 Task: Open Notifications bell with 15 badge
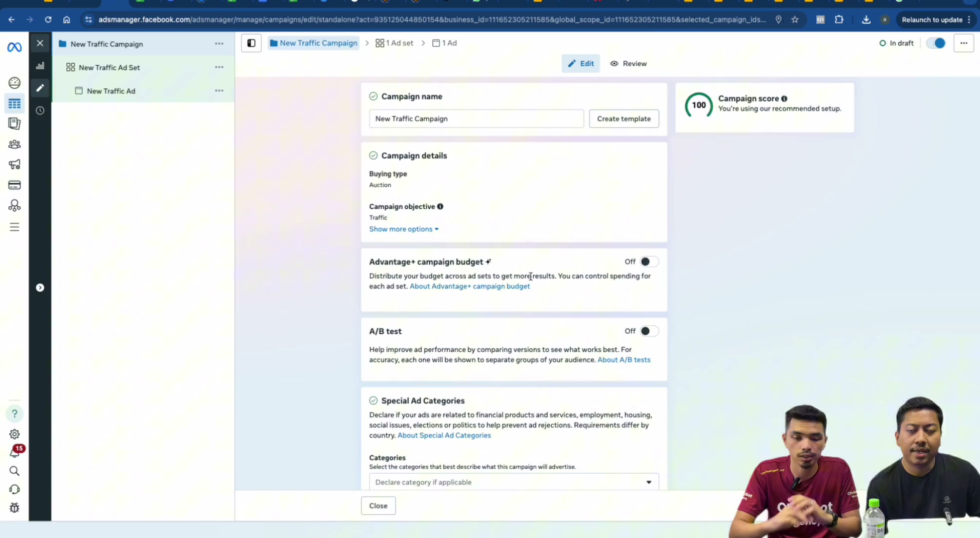point(15,452)
